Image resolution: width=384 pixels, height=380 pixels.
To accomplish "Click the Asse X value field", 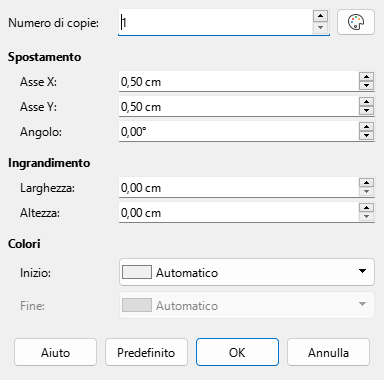I will coord(239,82).
